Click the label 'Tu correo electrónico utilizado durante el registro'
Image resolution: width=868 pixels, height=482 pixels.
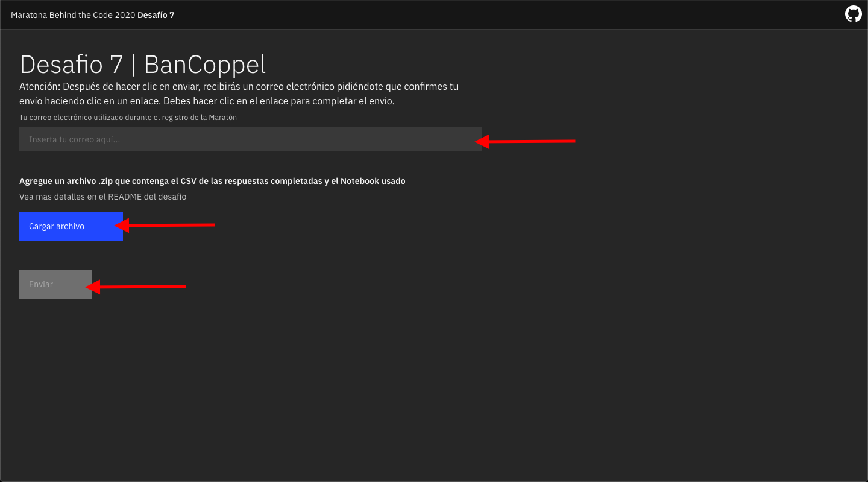[128, 118]
